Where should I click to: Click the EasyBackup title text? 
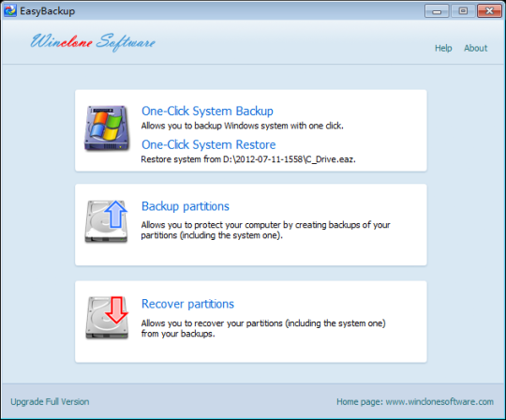coord(48,11)
